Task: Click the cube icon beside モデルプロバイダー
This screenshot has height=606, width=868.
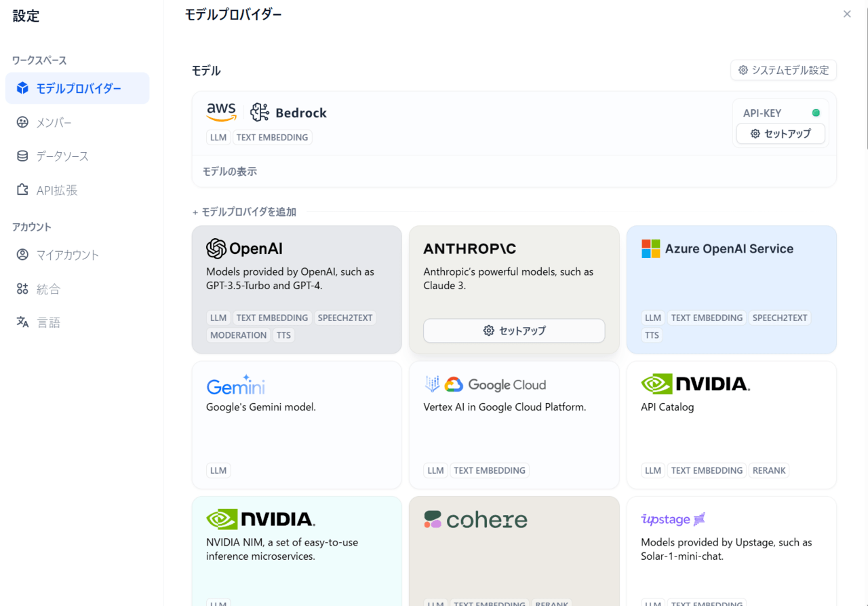Action: click(22, 88)
